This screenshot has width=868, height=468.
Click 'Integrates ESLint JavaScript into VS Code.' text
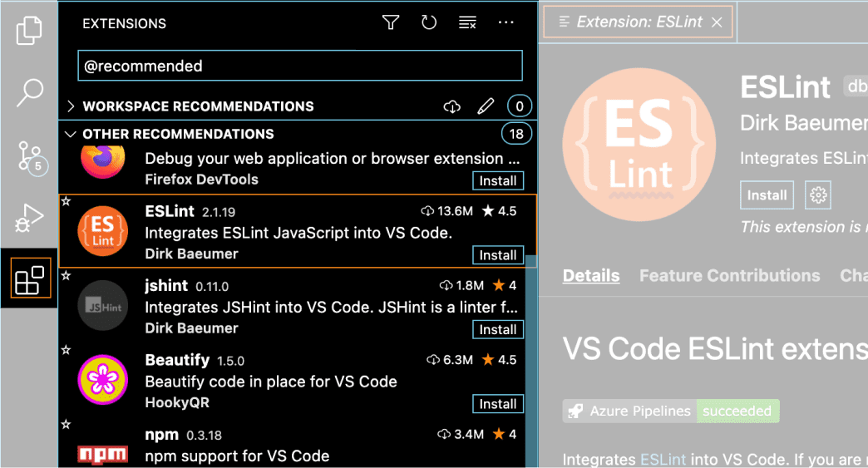[x=298, y=233]
